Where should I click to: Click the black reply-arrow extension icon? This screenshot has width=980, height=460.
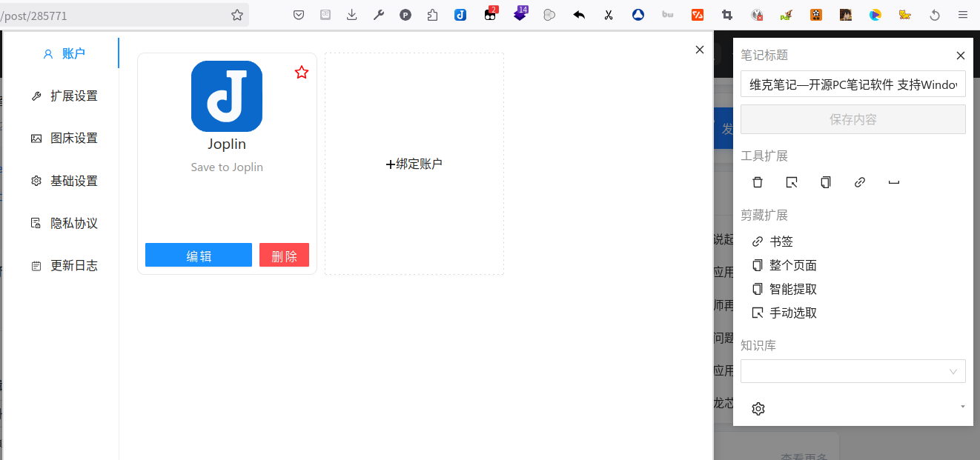click(x=579, y=15)
